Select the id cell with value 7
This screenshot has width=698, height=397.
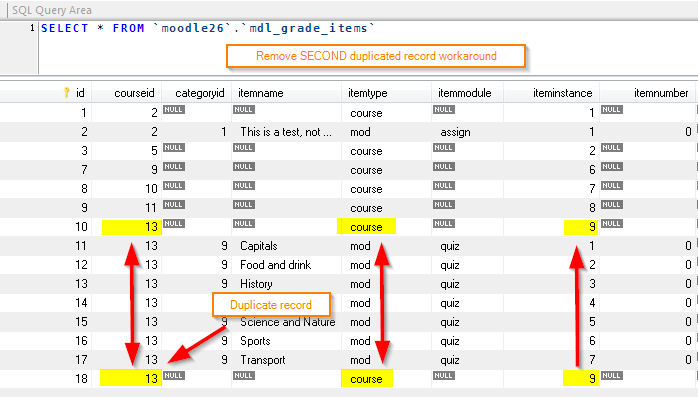(84, 170)
